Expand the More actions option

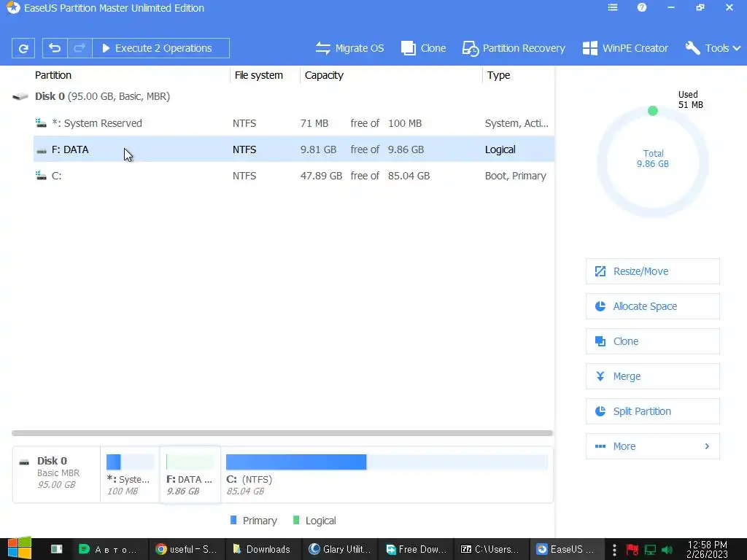pyautogui.click(x=653, y=446)
